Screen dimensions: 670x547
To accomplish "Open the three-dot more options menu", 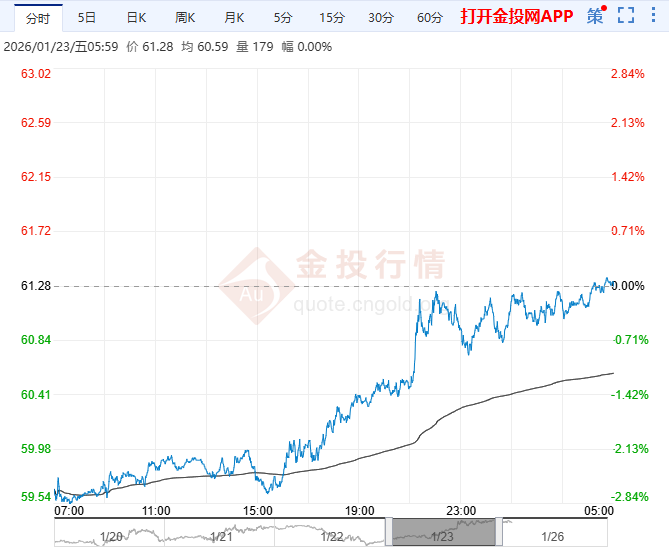I will coord(653,15).
